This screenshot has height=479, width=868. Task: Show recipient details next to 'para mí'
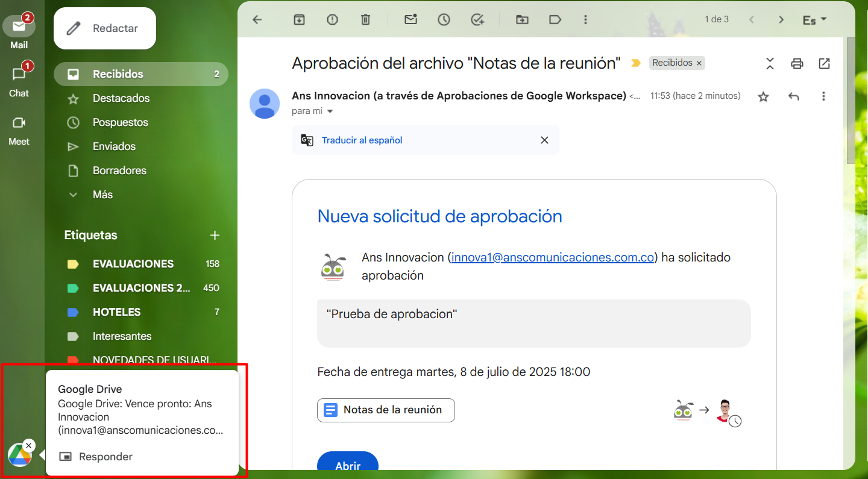330,111
